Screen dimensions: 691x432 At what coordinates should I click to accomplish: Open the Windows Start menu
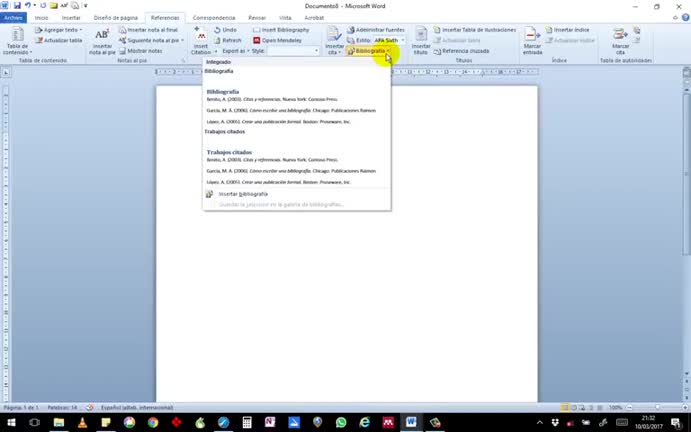click(11, 422)
